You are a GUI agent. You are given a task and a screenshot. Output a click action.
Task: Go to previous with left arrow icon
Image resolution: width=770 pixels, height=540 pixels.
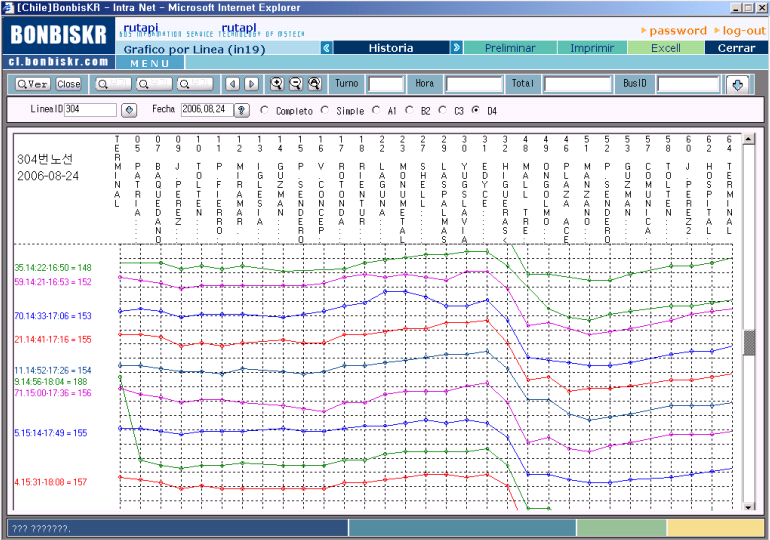click(x=232, y=84)
